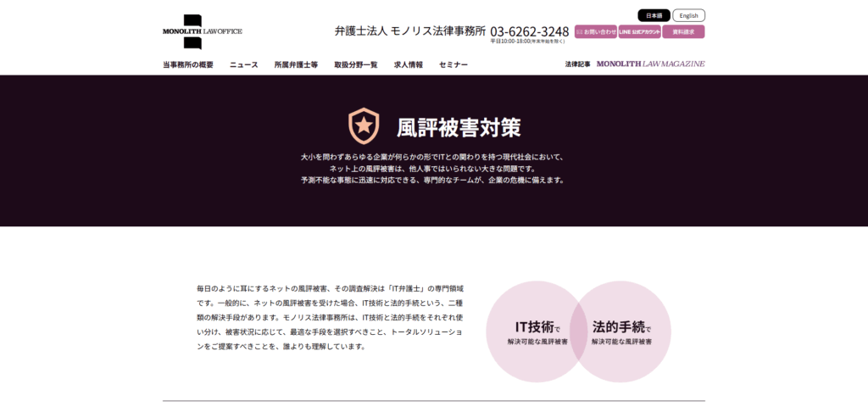Viewport: 868px width, 412px height.
Task: Click the 風評被害対策 heading
Action: pyautogui.click(x=459, y=127)
